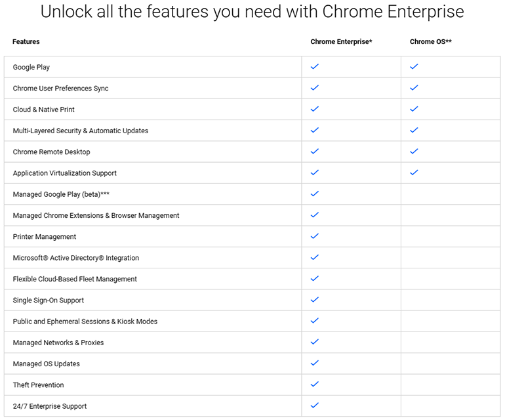Click the Chrome Enterprise checkmark for Google Play

point(315,67)
